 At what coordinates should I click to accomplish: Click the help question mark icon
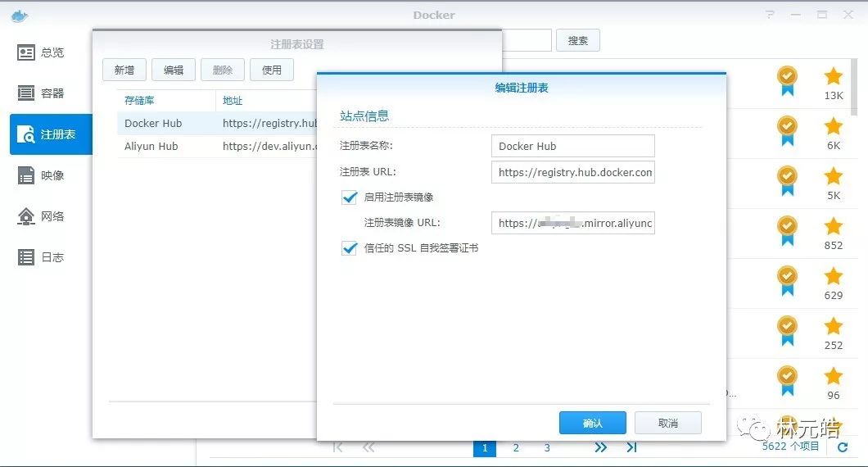point(770,15)
